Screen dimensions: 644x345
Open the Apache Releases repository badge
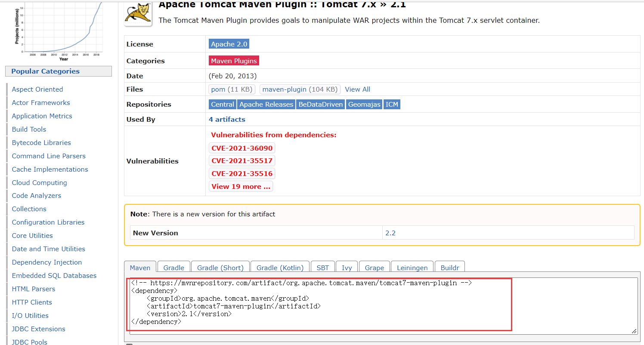[x=266, y=105]
